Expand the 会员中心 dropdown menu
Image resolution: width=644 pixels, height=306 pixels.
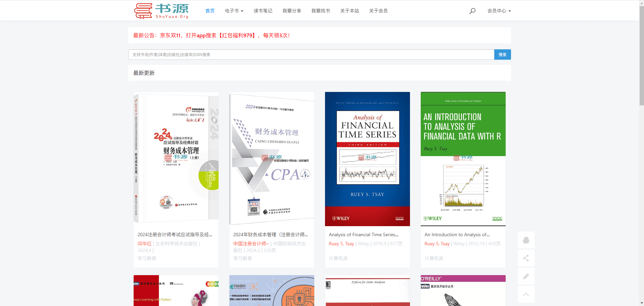point(499,11)
